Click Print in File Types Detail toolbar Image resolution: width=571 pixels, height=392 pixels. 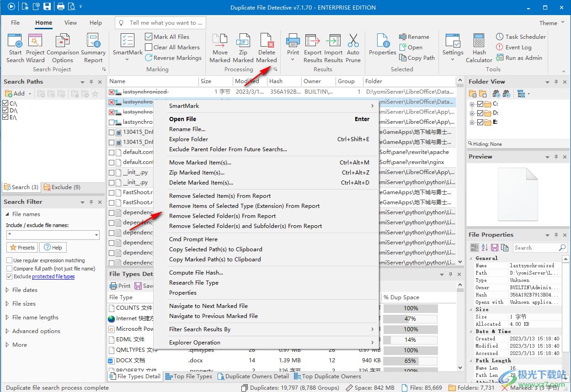120,286
